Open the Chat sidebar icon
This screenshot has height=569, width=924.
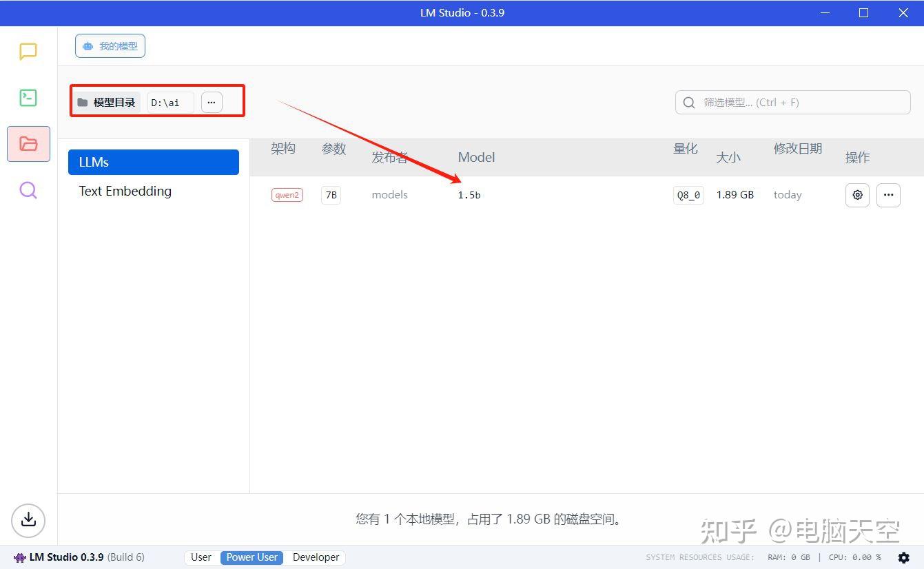[28, 52]
